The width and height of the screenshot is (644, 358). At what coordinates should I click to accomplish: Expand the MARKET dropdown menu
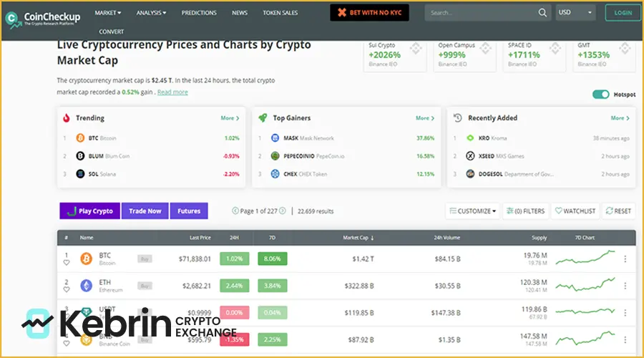(x=108, y=13)
